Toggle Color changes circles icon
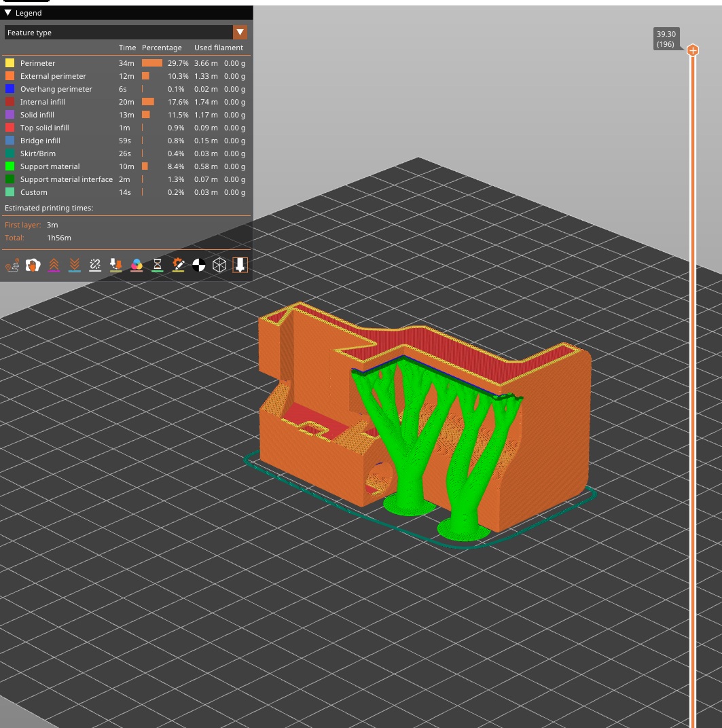Screen dimensions: 722x728 (137, 265)
